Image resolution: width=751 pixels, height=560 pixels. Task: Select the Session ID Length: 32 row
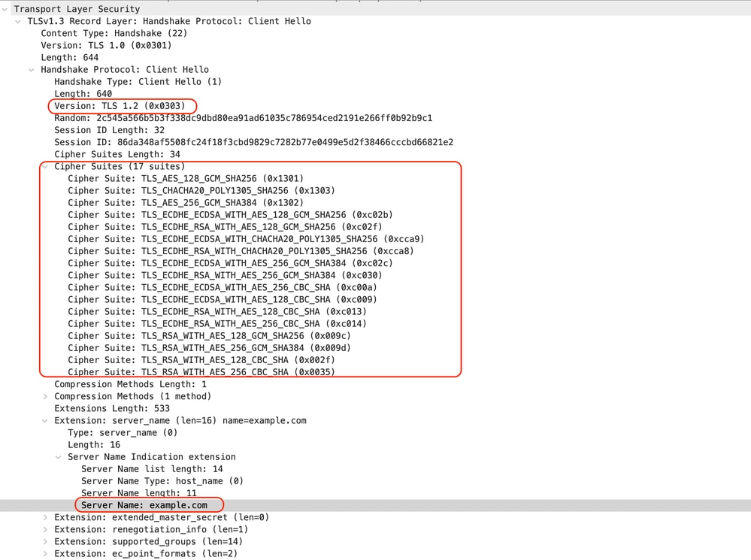tap(109, 130)
